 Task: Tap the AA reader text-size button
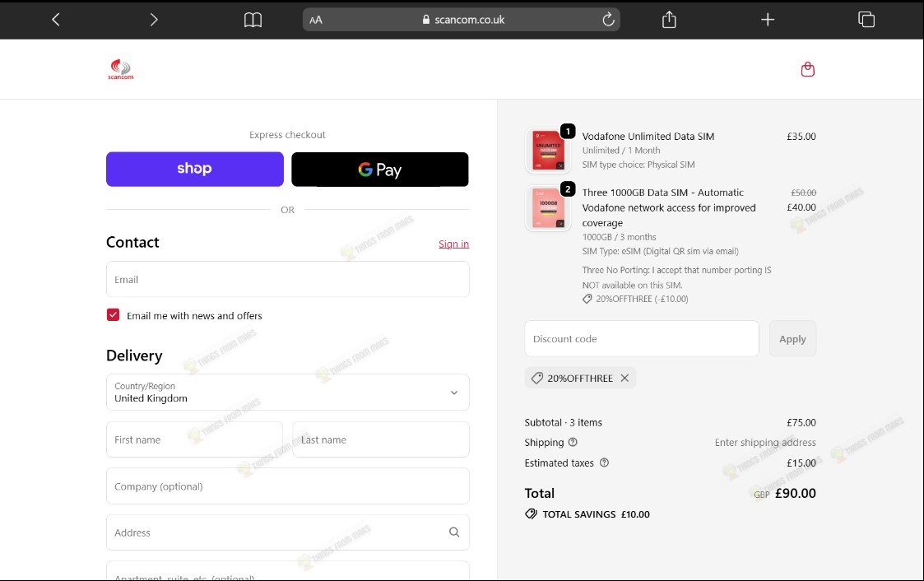click(x=316, y=20)
